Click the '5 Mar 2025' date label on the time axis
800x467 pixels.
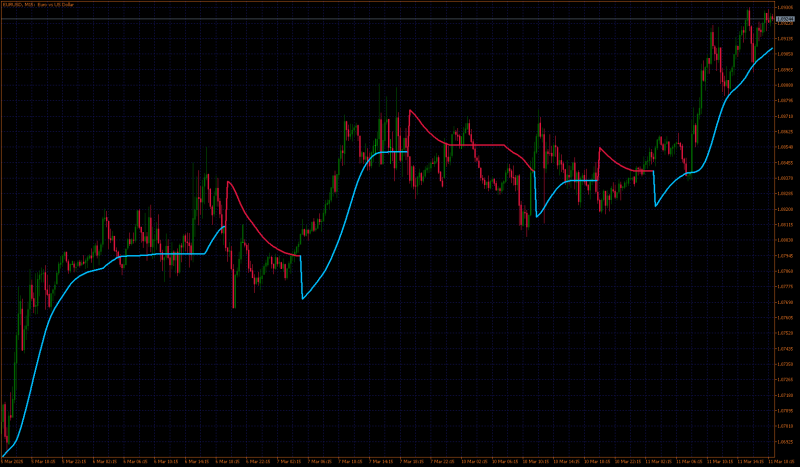pyautogui.click(x=12, y=461)
